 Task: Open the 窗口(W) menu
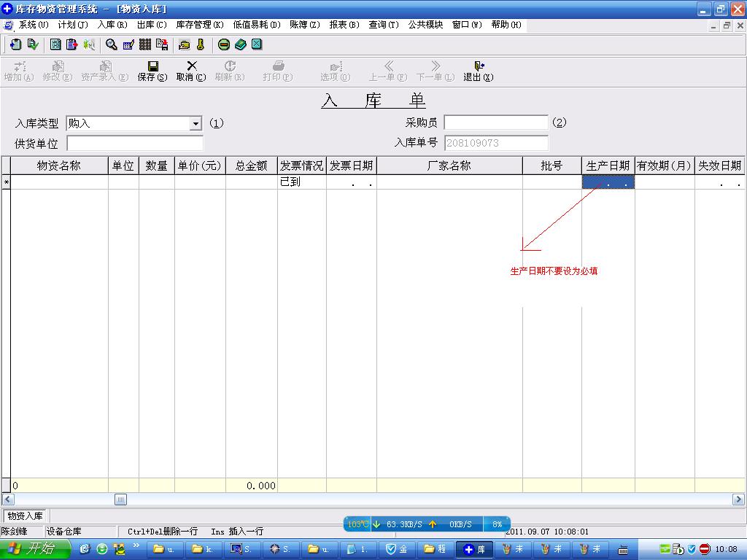pyautogui.click(x=467, y=25)
